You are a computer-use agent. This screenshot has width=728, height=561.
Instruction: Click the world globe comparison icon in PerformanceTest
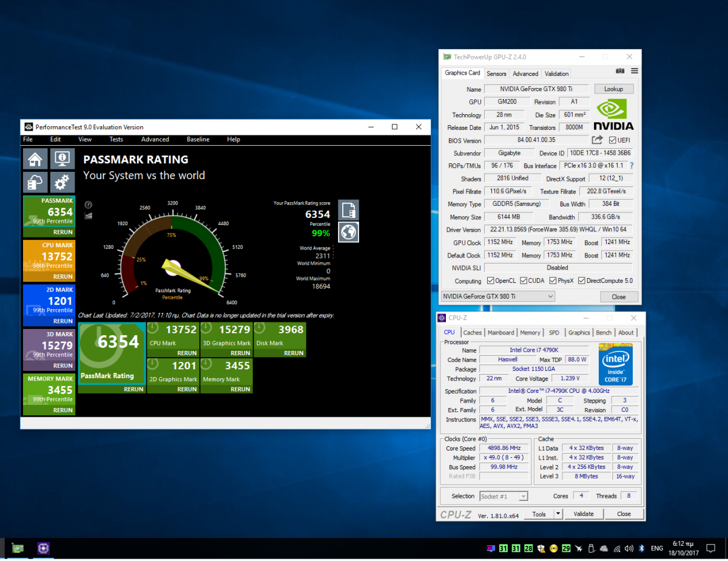(348, 232)
